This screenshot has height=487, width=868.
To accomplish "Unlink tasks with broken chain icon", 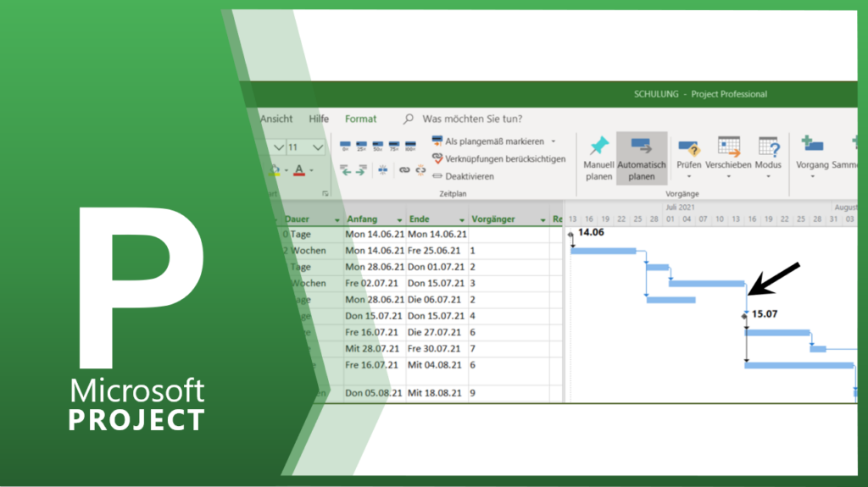I will pos(420,170).
